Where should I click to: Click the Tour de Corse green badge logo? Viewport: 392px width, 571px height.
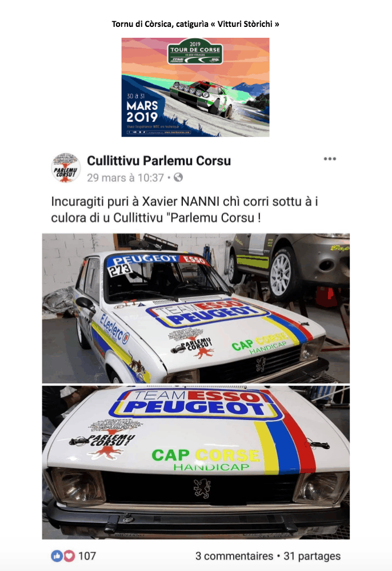click(195, 51)
